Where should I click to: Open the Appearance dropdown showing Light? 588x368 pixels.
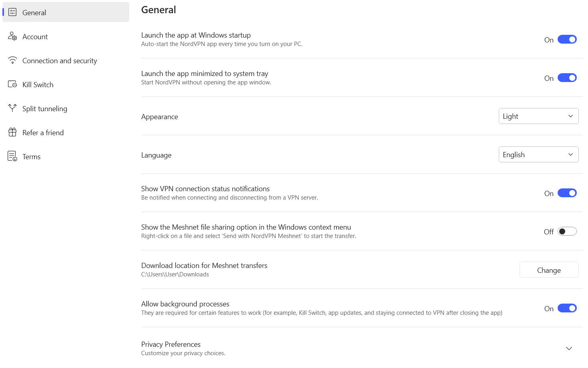click(538, 116)
